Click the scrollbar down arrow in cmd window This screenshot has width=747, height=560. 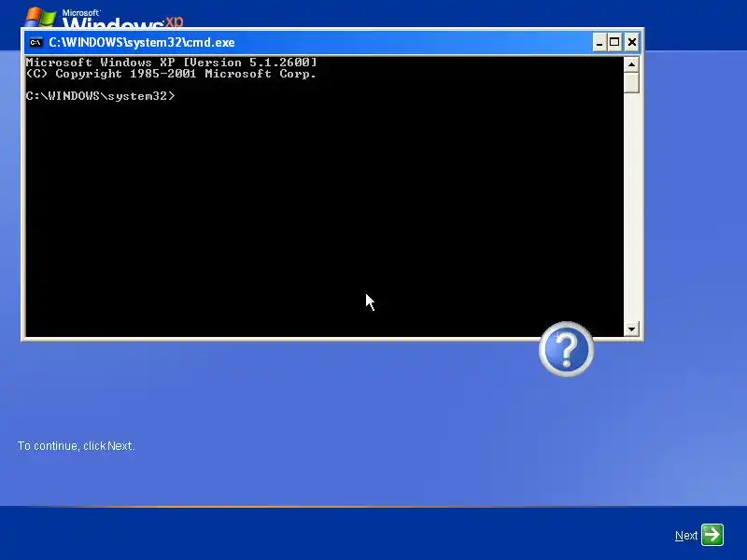631,329
